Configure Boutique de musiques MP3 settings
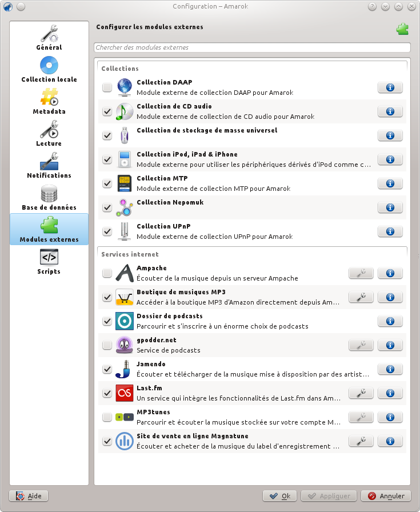This screenshot has height=512, width=420. 361,297
